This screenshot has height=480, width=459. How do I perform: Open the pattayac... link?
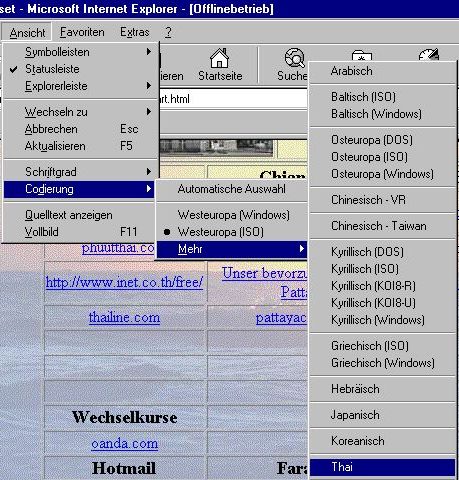point(281,318)
